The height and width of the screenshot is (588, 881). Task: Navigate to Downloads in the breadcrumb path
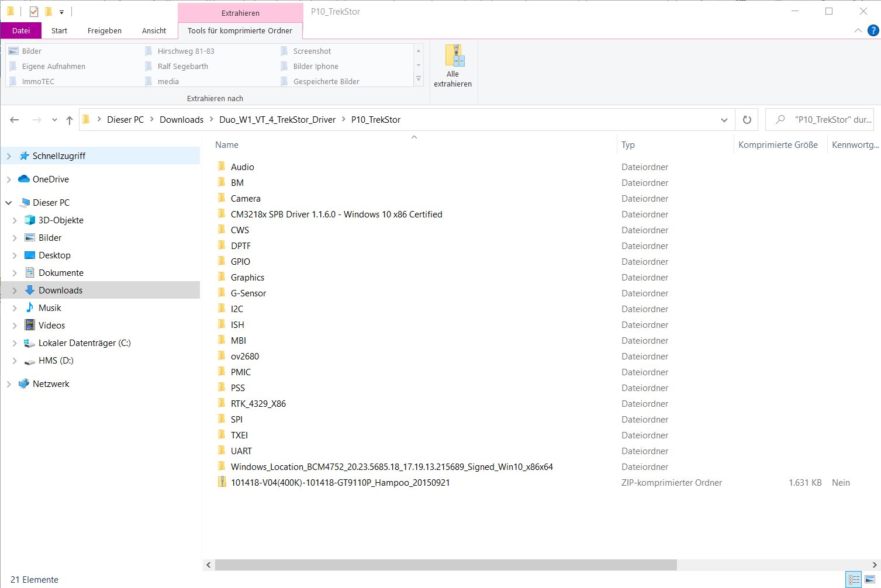[x=181, y=120]
